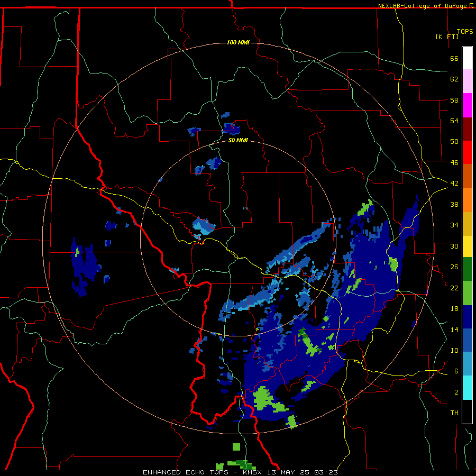This screenshot has width=476, height=476.
Task: Click the 18 legend value
Action: tap(454, 309)
